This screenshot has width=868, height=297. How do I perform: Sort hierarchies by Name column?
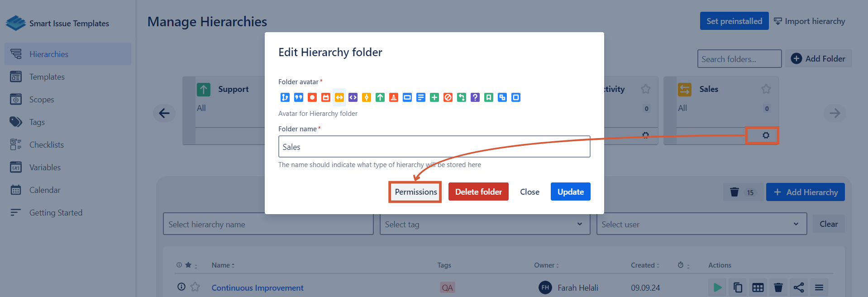(223, 265)
